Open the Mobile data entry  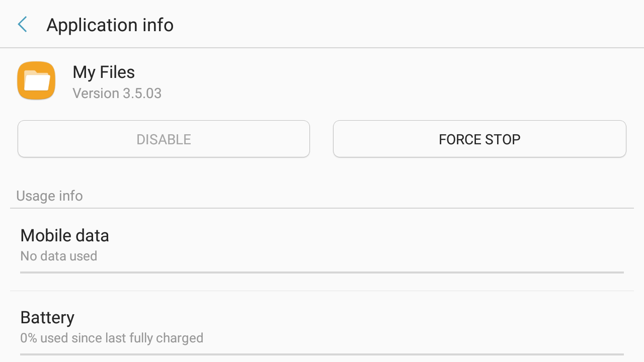[x=322, y=245]
